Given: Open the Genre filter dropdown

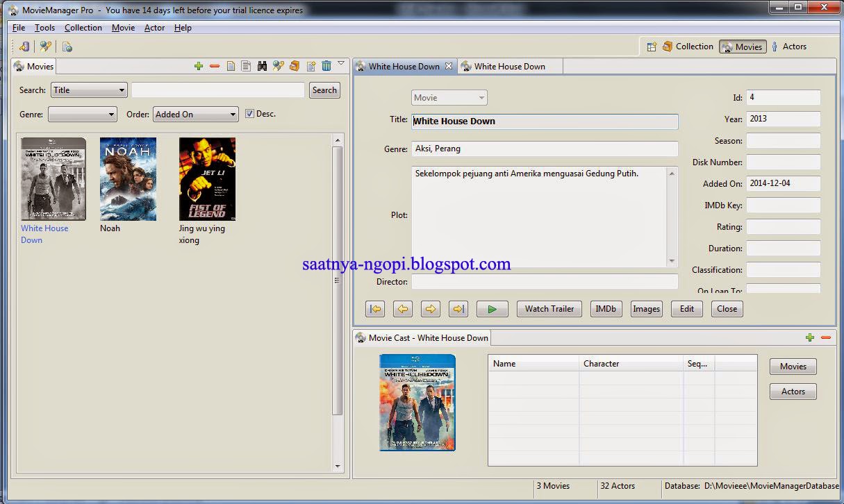Looking at the screenshot, I should pyautogui.click(x=83, y=115).
